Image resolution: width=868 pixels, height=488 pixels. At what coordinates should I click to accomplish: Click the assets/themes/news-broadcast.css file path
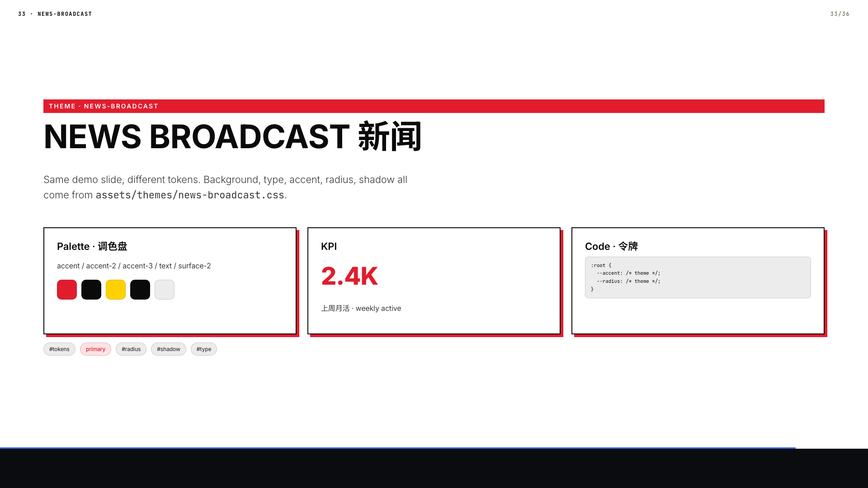click(190, 195)
